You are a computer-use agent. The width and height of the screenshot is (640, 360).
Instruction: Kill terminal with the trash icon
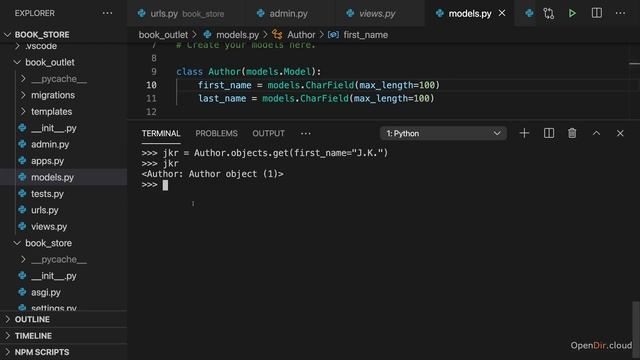tap(572, 133)
